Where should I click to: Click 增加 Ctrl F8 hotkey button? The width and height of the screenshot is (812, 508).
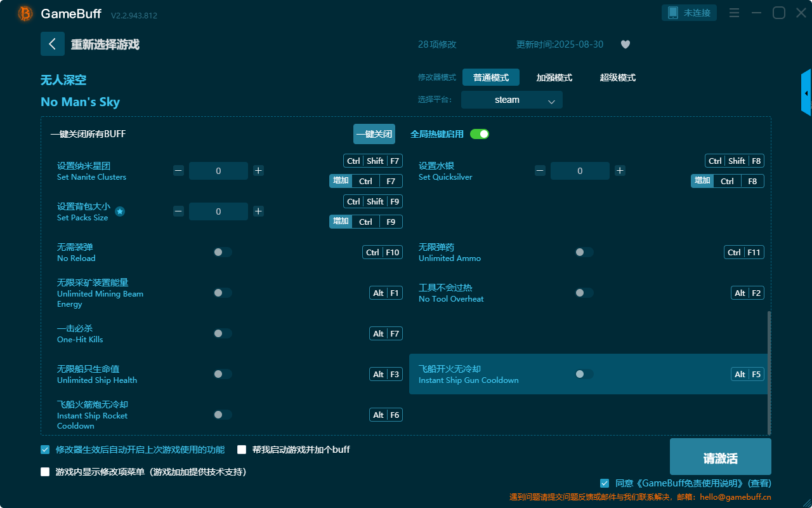pyautogui.click(x=728, y=181)
